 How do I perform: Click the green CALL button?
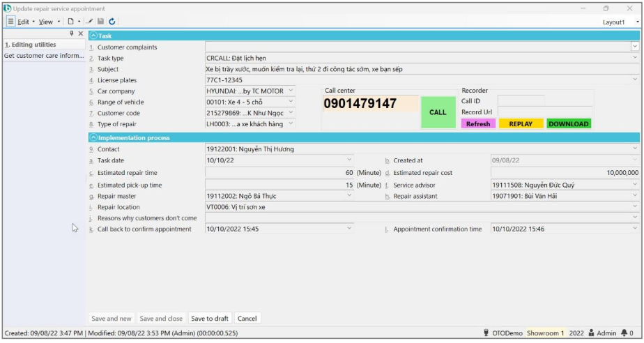tap(438, 112)
